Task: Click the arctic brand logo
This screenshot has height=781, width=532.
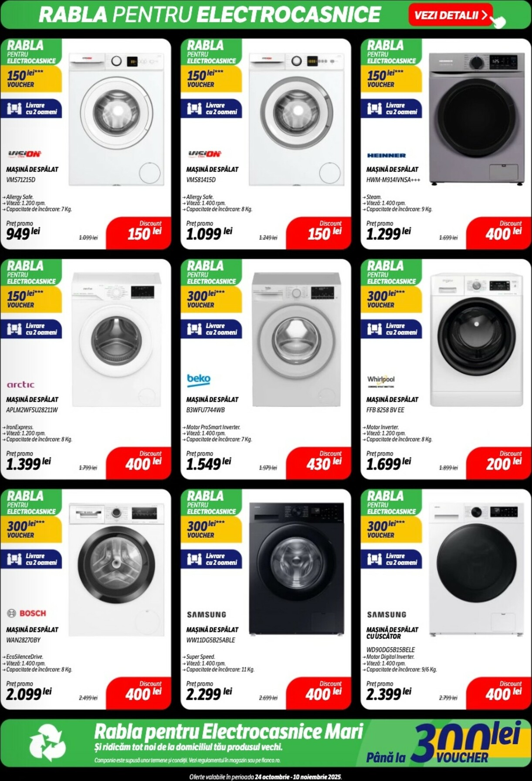Action: tap(20, 384)
